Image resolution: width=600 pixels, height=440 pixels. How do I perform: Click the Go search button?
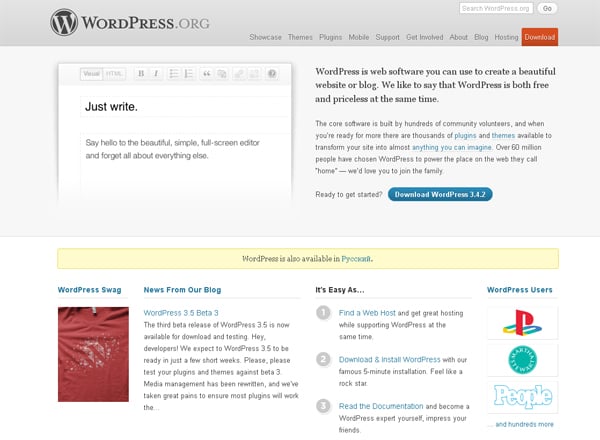coord(547,8)
